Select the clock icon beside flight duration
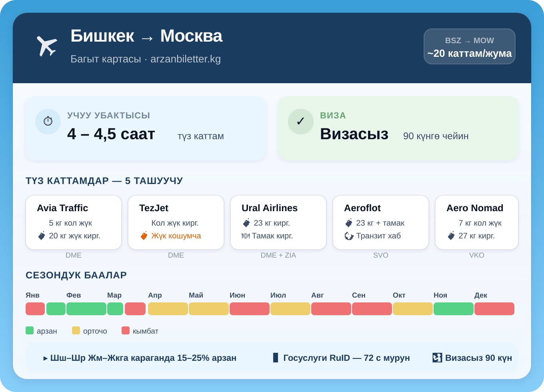The width and height of the screenshot is (544, 392). click(48, 122)
